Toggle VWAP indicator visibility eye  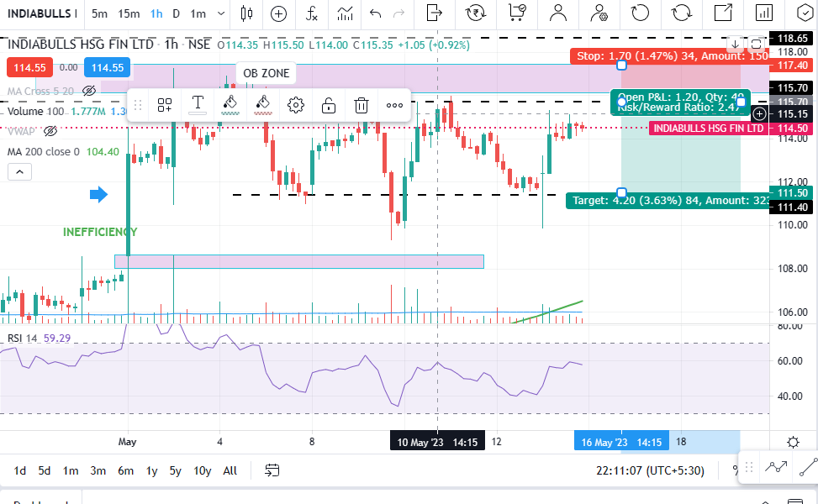[50, 131]
